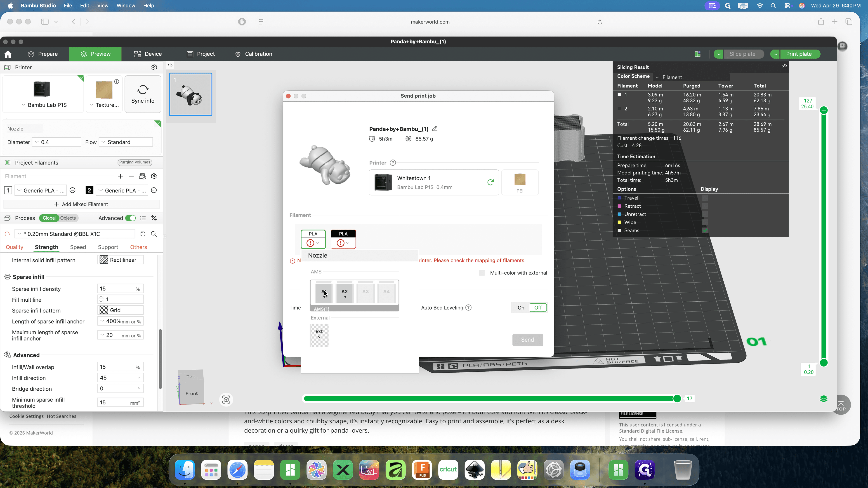The height and width of the screenshot is (488, 868).
Task: Open Printer help question mark
Action: click(393, 163)
